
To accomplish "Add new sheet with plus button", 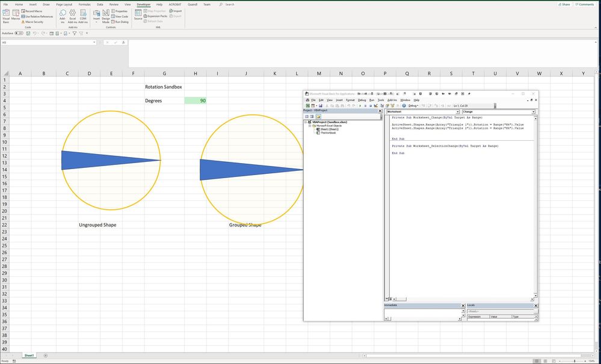I will pos(46,356).
